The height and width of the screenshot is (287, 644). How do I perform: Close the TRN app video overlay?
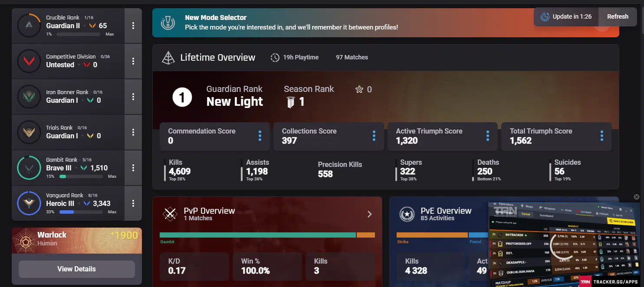[637, 197]
